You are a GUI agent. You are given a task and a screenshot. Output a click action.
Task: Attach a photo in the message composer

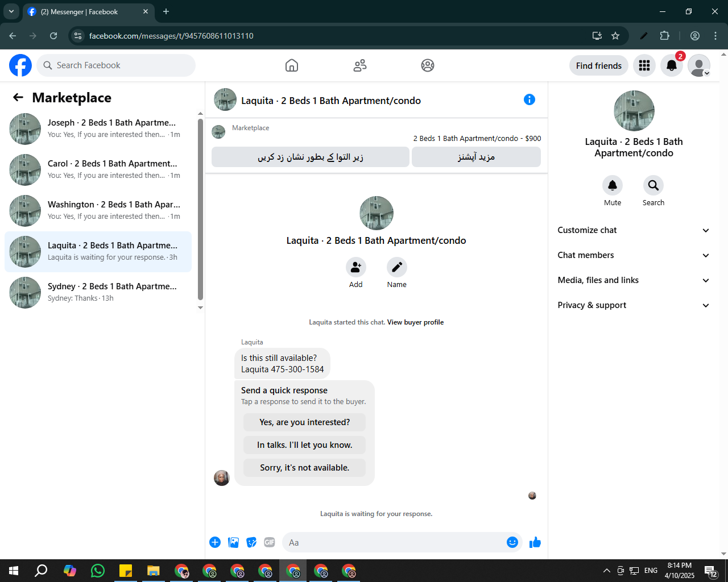point(233,542)
